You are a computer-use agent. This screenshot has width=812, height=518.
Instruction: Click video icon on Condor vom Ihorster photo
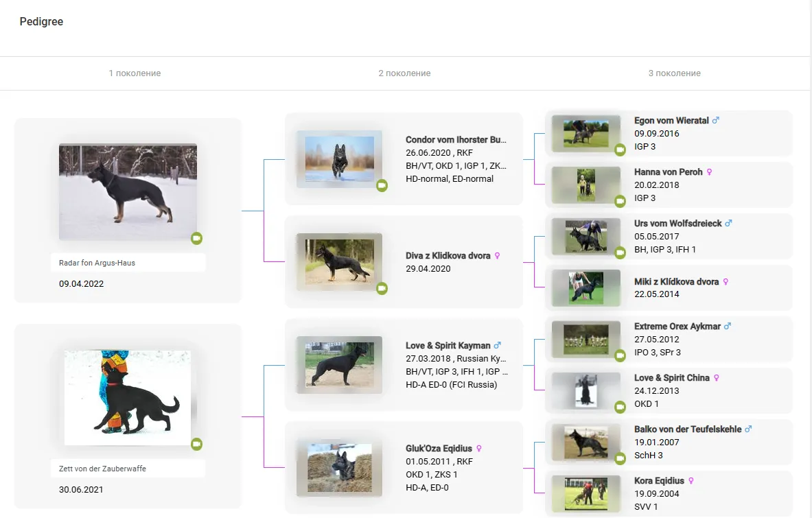tap(382, 185)
